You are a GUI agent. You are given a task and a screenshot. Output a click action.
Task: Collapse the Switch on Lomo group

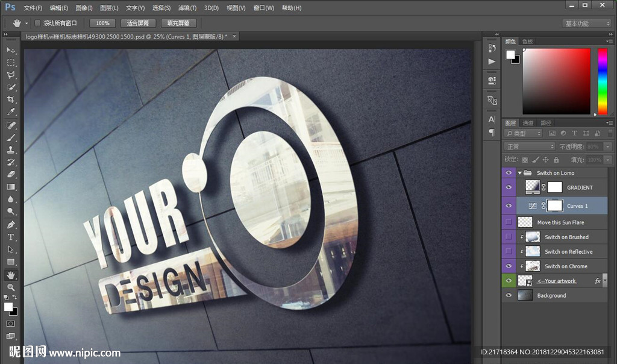point(519,173)
